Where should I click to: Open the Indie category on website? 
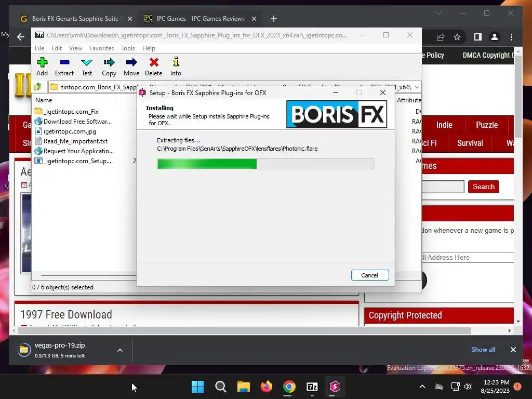click(x=444, y=125)
